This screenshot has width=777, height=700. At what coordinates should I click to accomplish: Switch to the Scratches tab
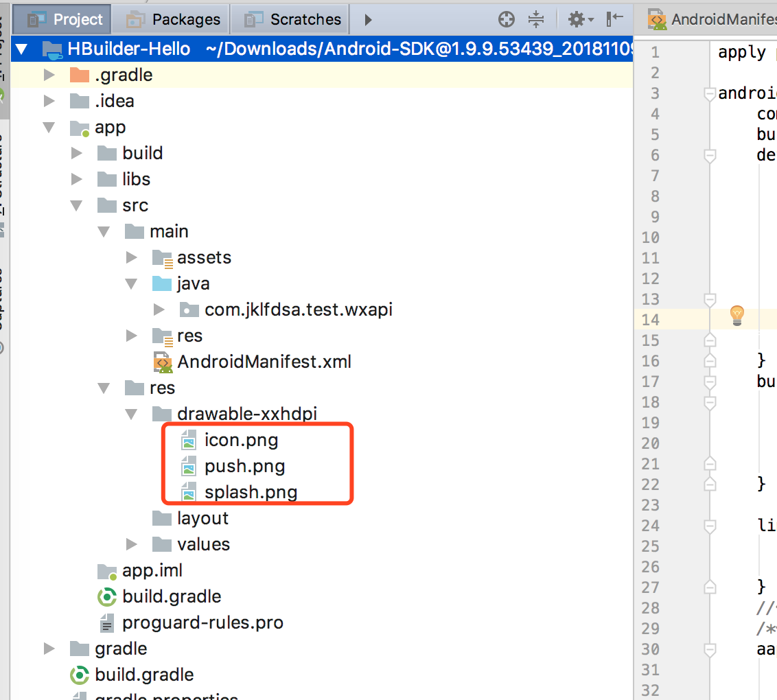point(291,19)
